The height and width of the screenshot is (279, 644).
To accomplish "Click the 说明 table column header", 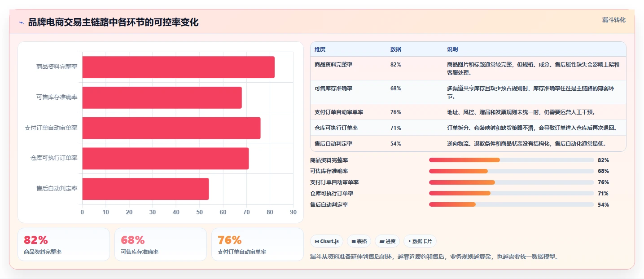I will 452,49.
